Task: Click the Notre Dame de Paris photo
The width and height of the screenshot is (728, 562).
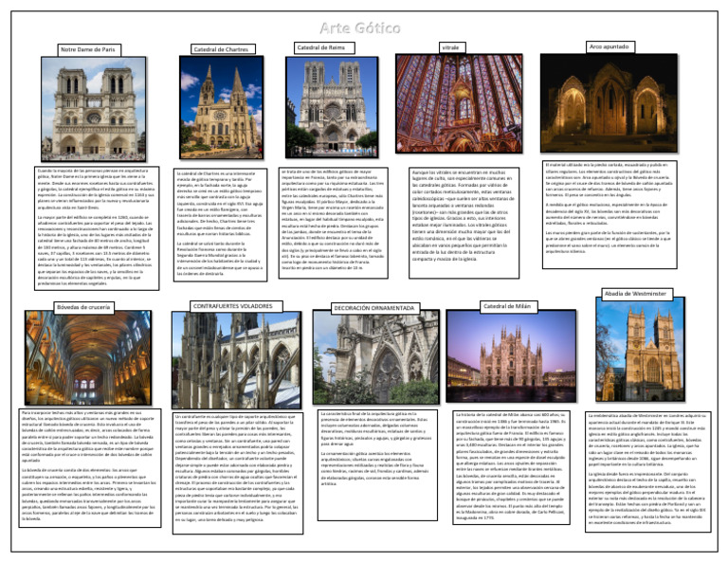Action: click(x=94, y=109)
